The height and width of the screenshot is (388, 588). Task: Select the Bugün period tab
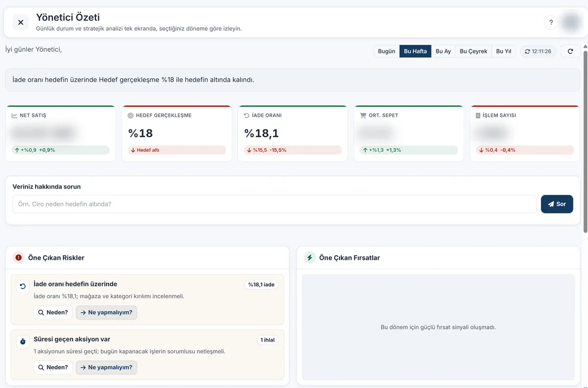pyautogui.click(x=386, y=51)
